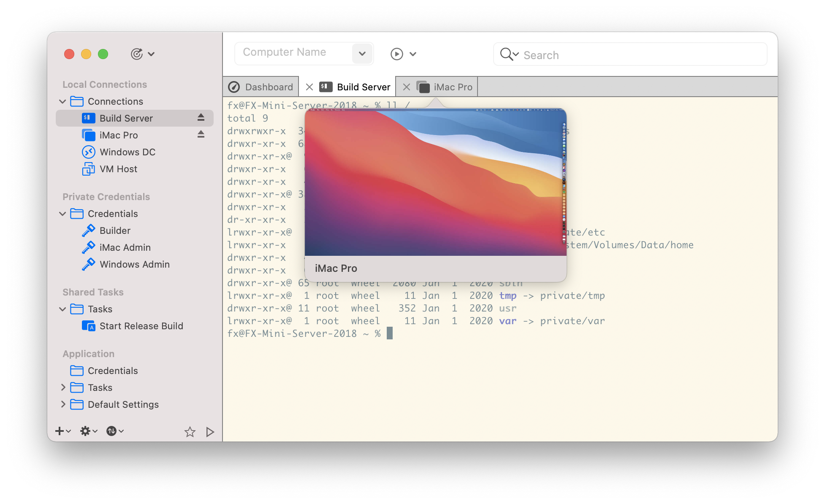This screenshot has width=825, height=504.
Task: Select Windows DC remote desktop connection
Action: (x=127, y=152)
